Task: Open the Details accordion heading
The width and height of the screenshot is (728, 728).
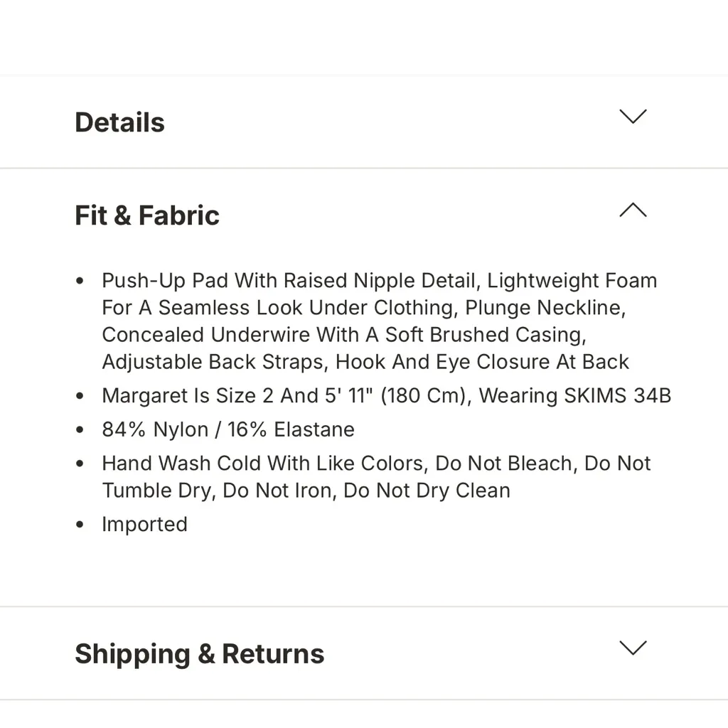Action: (119, 122)
